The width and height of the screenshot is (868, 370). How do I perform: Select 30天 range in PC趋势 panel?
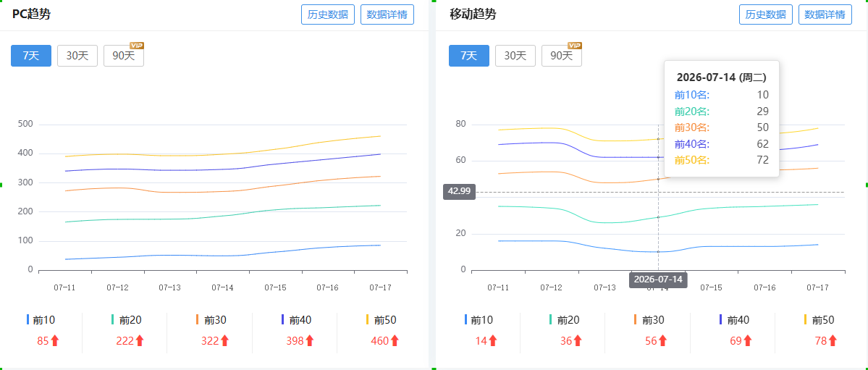[x=77, y=55]
